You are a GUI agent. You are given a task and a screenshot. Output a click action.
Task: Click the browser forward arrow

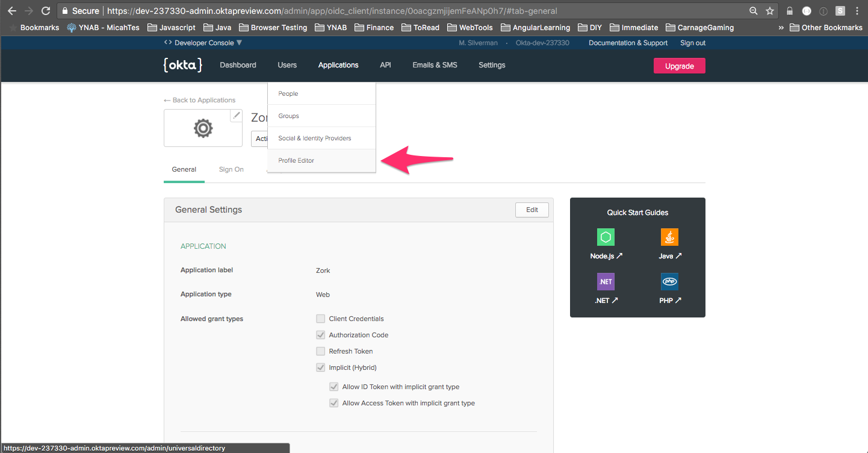coord(29,11)
